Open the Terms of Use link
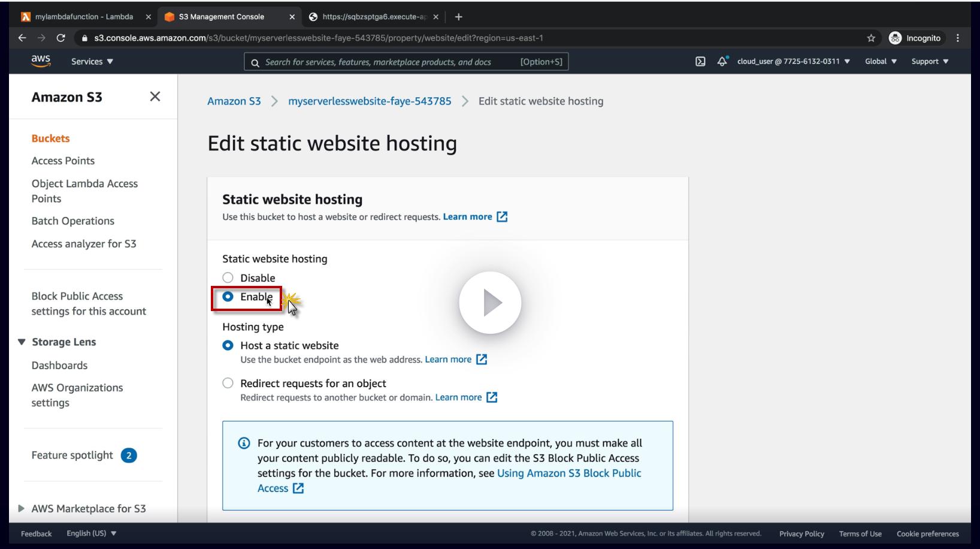The height and width of the screenshot is (549, 980). [x=860, y=533]
